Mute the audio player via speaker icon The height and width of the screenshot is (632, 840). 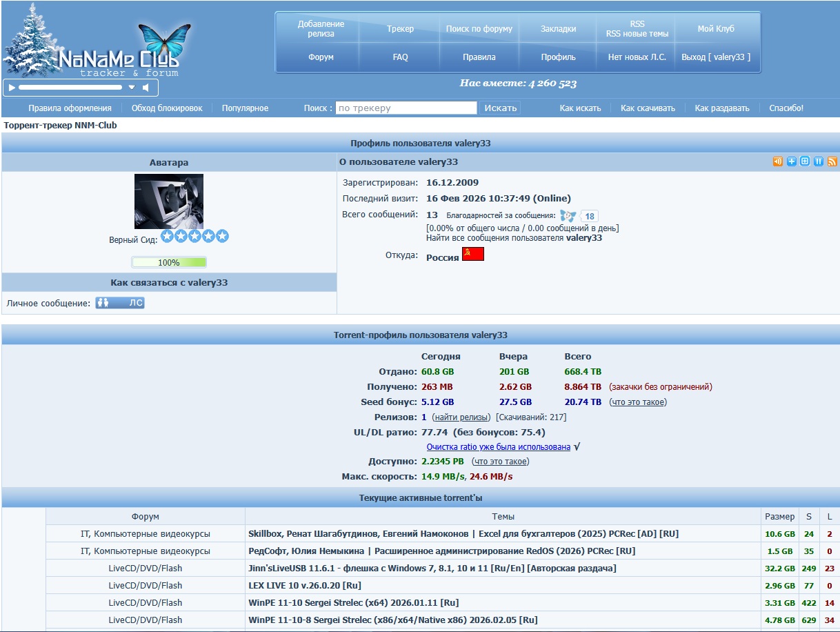click(x=146, y=88)
